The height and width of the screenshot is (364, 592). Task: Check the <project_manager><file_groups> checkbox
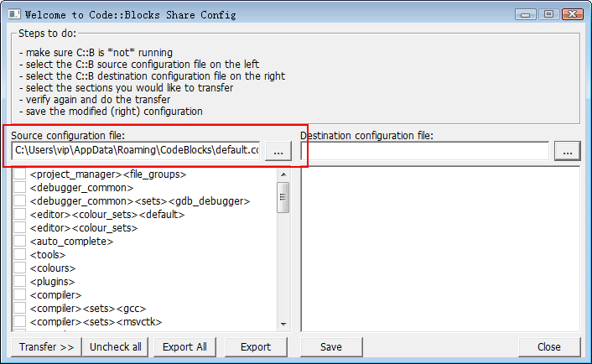point(19,174)
